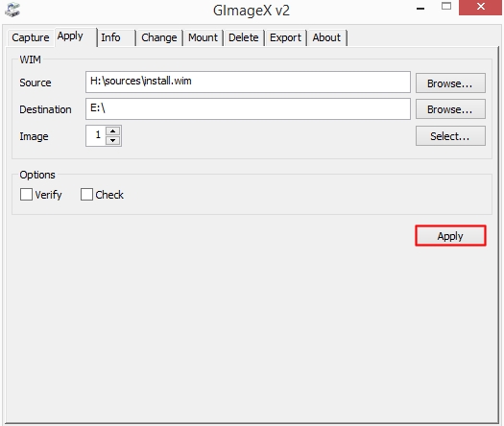504x426 pixels.
Task: Click the red-outlined Apply button
Action: coord(450,236)
